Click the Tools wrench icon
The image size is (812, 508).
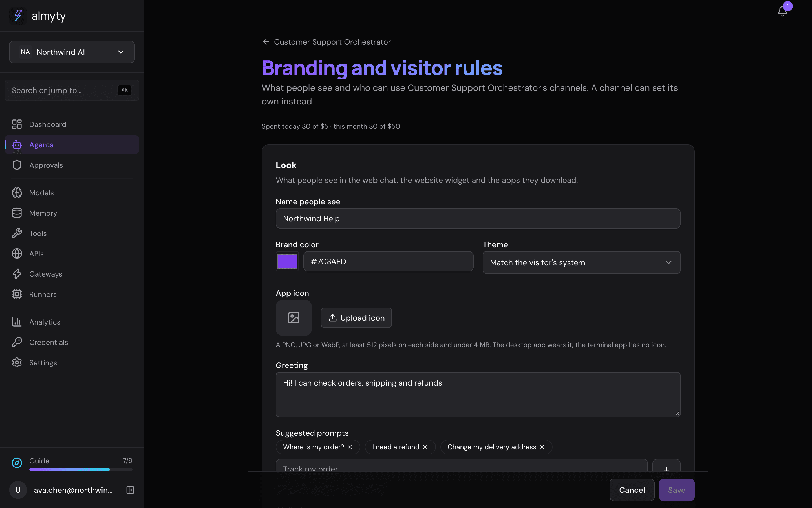[17, 233]
